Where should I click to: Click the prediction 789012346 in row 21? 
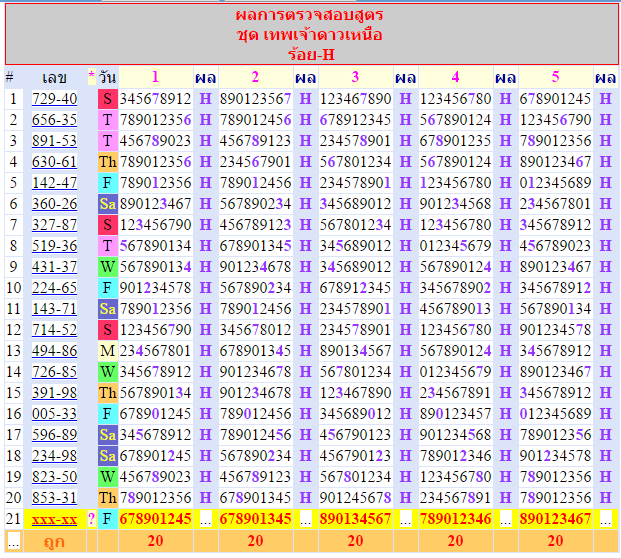click(455, 519)
